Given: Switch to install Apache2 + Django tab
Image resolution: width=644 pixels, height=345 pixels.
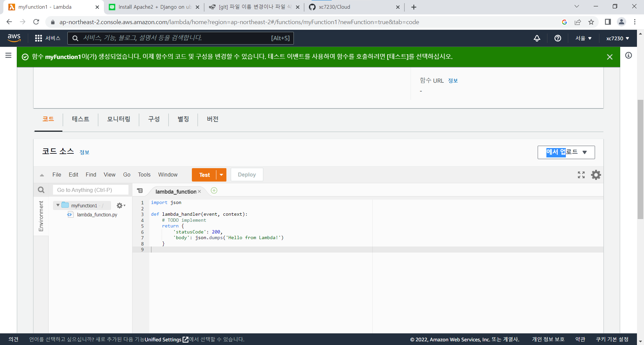Looking at the screenshot, I should click(x=154, y=7).
